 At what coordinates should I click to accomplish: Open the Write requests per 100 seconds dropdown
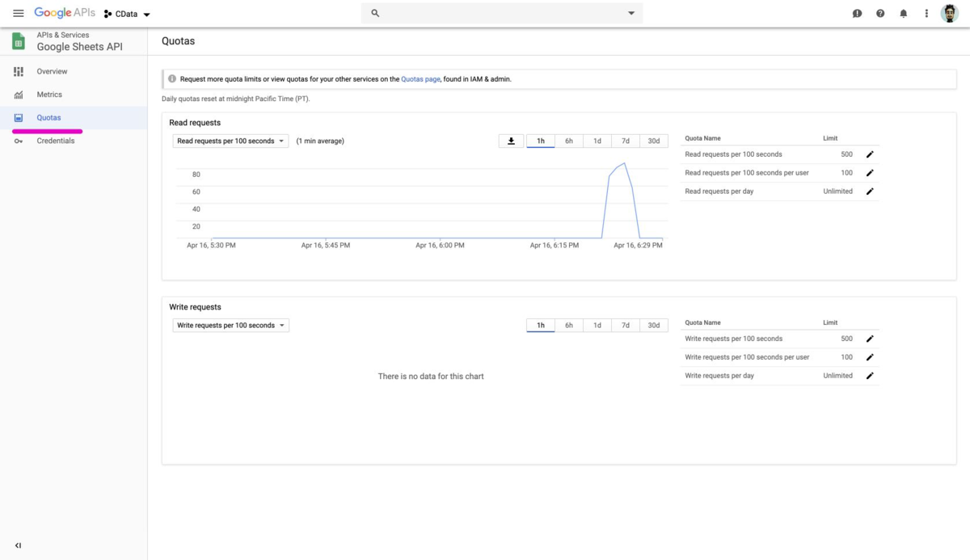tap(230, 325)
